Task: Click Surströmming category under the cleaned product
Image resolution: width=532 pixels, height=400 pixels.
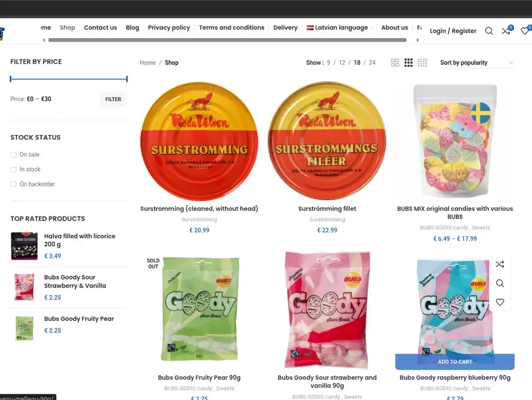Action: coord(199,220)
